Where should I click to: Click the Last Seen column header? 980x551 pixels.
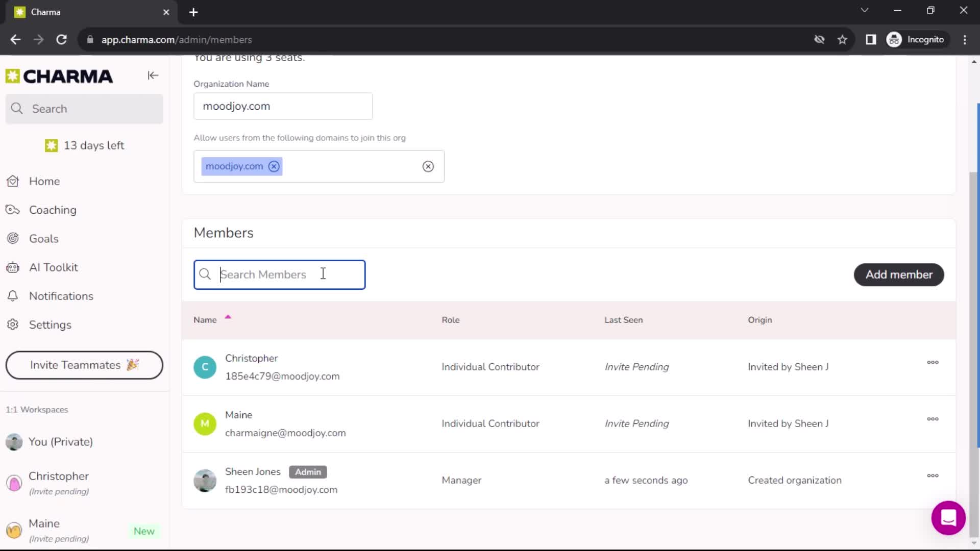click(623, 320)
